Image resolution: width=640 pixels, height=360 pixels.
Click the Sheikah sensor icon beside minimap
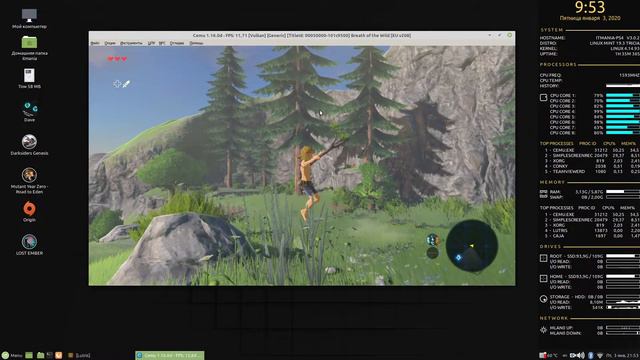coord(433,240)
